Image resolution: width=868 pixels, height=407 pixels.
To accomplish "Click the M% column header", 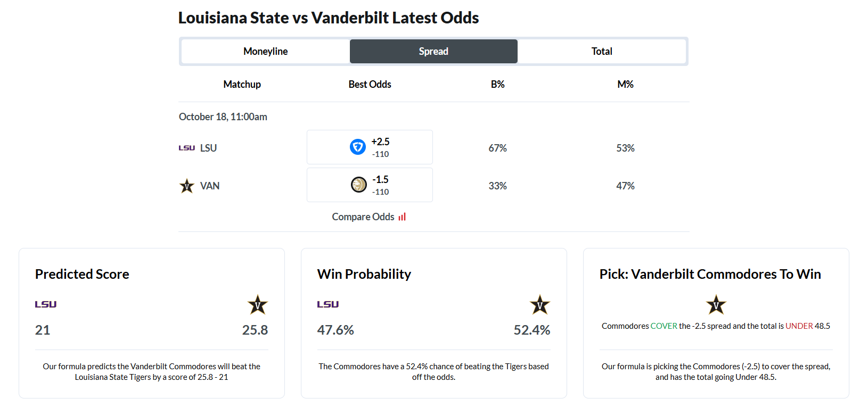I will [x=625, y=84].
